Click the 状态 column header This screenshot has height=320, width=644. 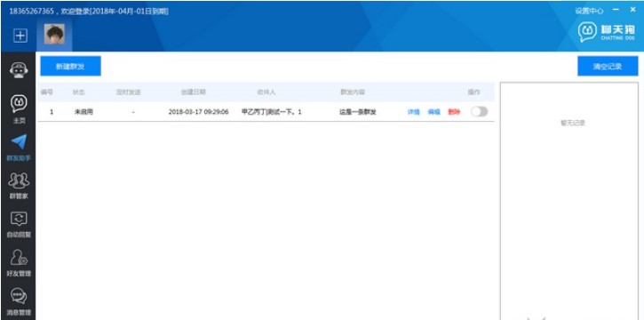pyautogui.click(x=79, y=92)
